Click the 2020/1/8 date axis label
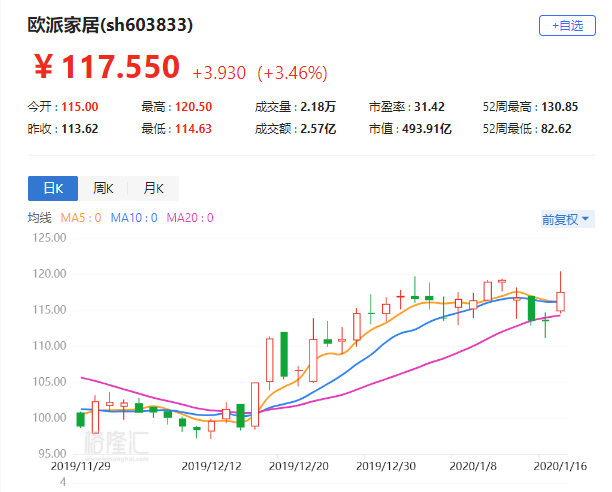The image size is (612, 492). [x=473, y=466]
